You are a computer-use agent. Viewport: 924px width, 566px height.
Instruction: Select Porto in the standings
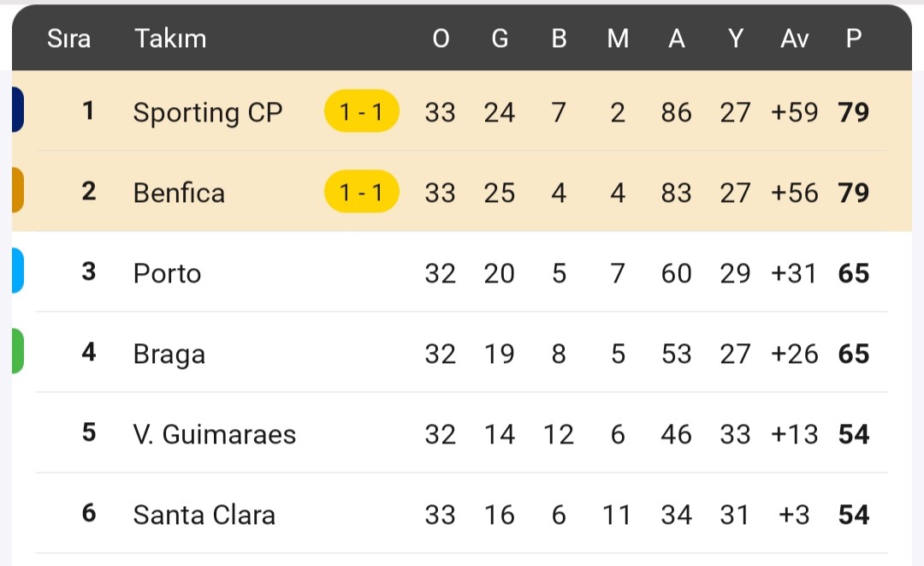click(x=168, y=273)
